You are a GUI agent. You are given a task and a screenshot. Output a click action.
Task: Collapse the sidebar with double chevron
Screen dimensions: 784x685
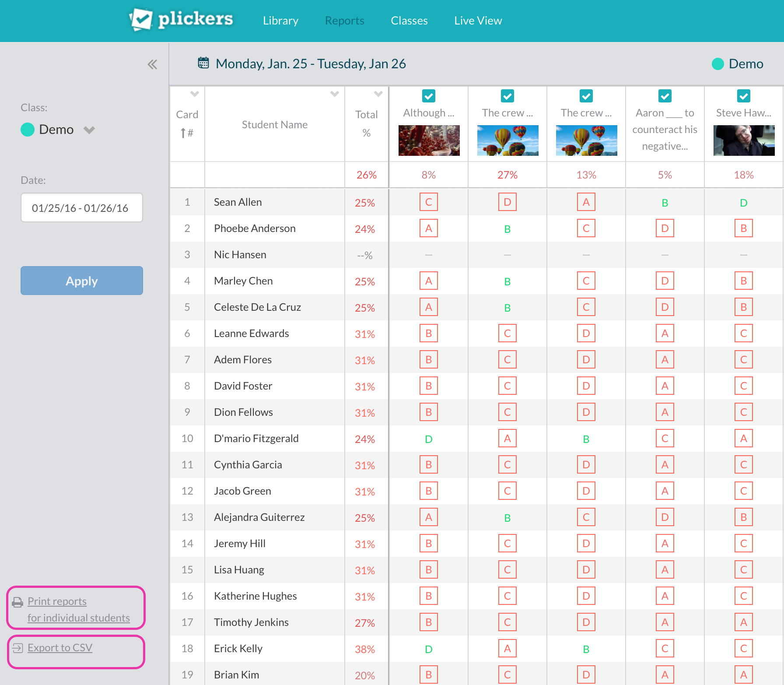[152, 65]
